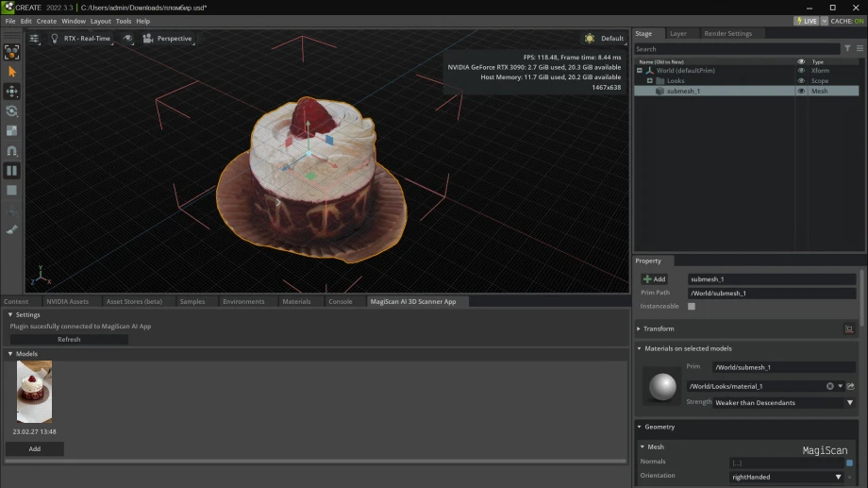This screenshot has width=868, height=488.
Task: Toggle the Instanceable checkbox
Action: click(x=692, y=307)
